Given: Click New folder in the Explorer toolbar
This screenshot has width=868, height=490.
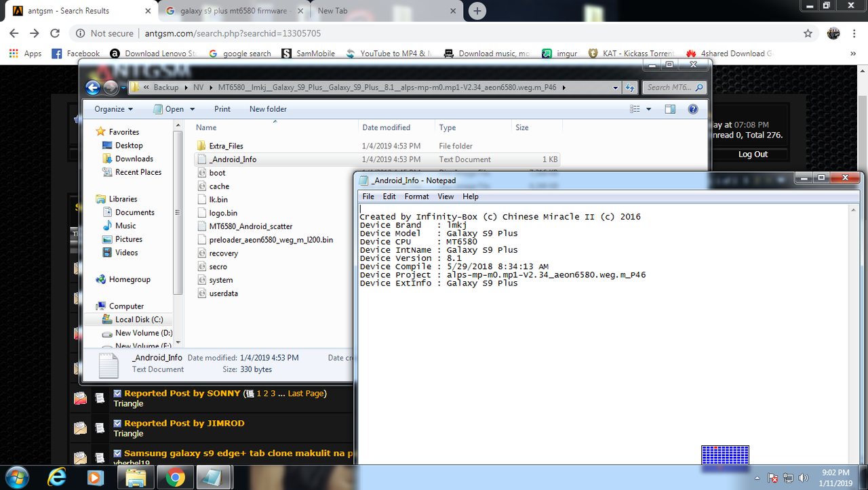Looking at the screenshot, I should pyautogui.click(x=268, y=109).
